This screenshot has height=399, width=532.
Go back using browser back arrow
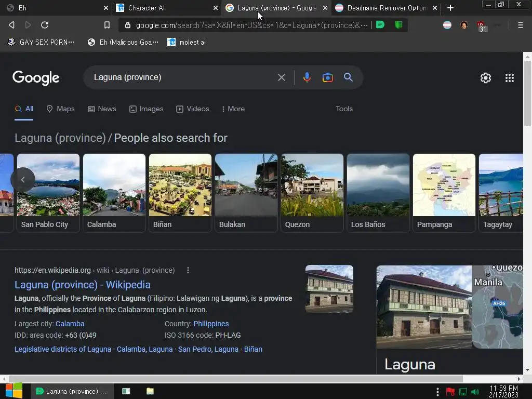pos(11,25)
